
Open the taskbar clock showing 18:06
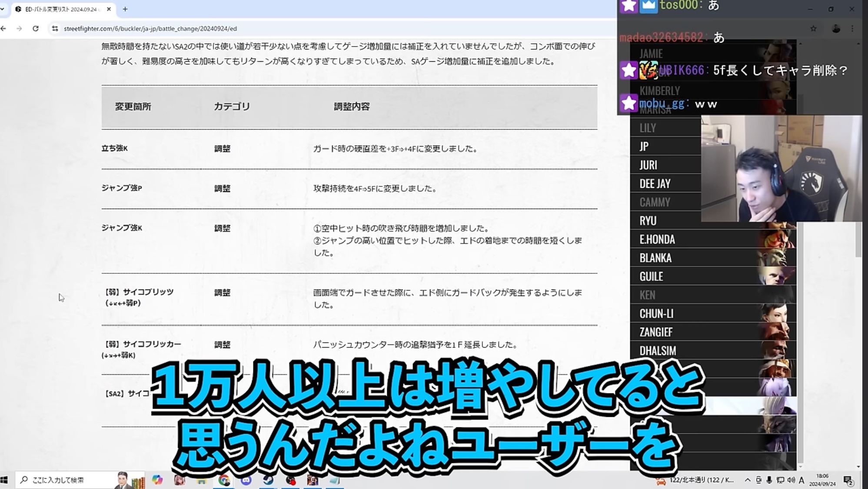[x=822, y=480]
